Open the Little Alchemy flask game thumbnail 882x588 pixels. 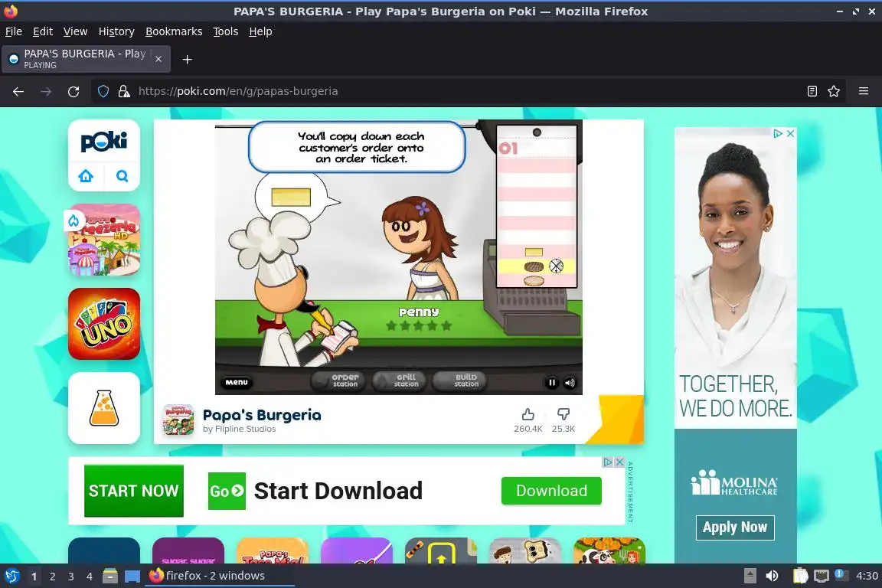click(104, 408)
